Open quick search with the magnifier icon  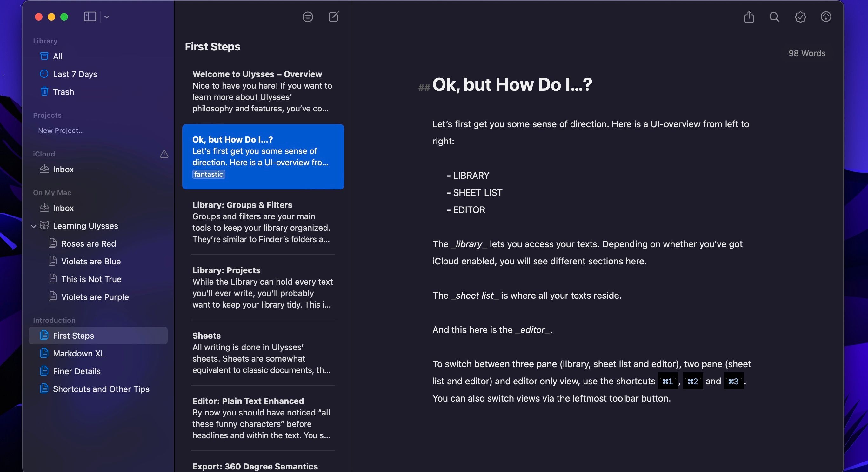(x=774, y=17)
